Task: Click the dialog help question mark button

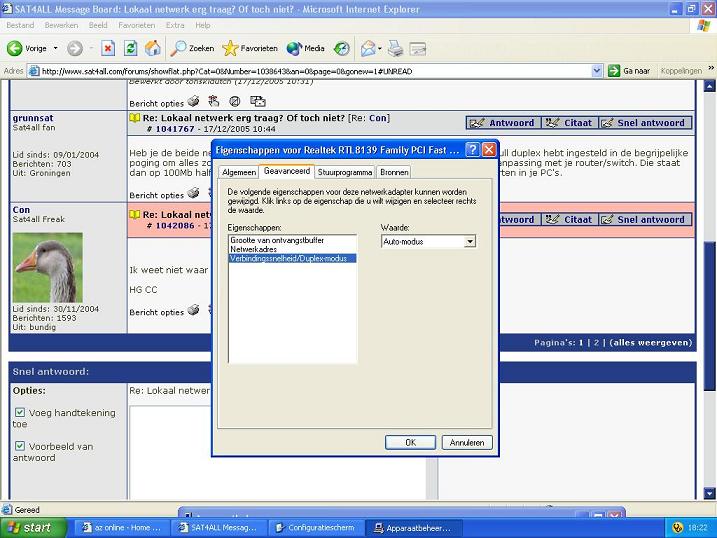Action: click(x=472, y=149)
